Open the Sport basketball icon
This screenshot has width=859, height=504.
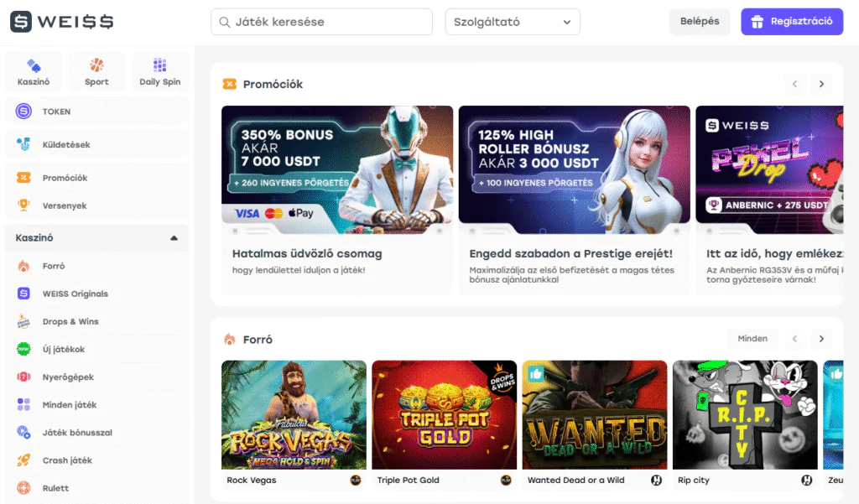click(x=96, y=65)
